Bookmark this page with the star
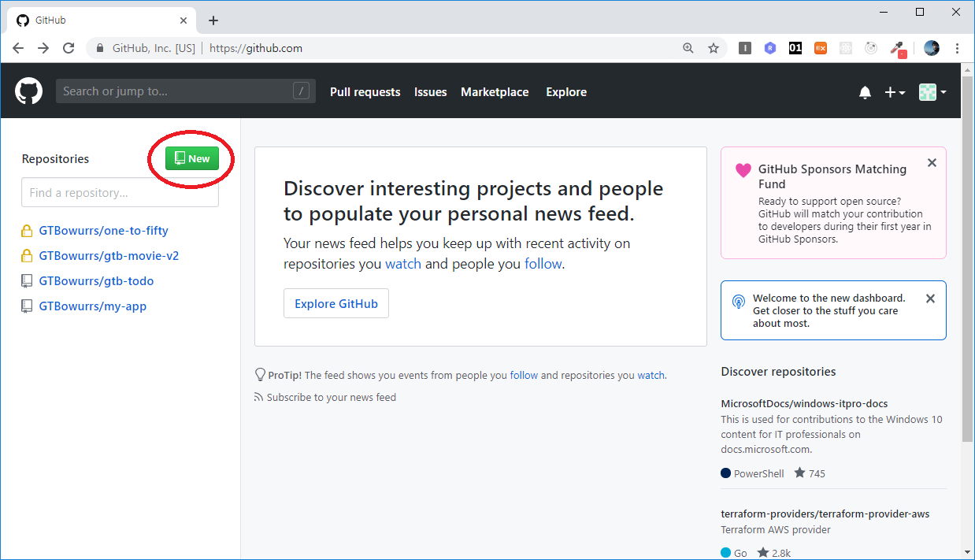 click(714, 48)
